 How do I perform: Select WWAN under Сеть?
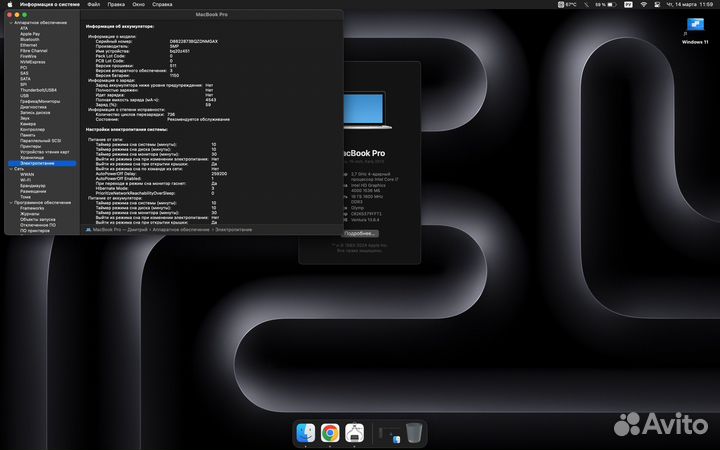(27, 174)
